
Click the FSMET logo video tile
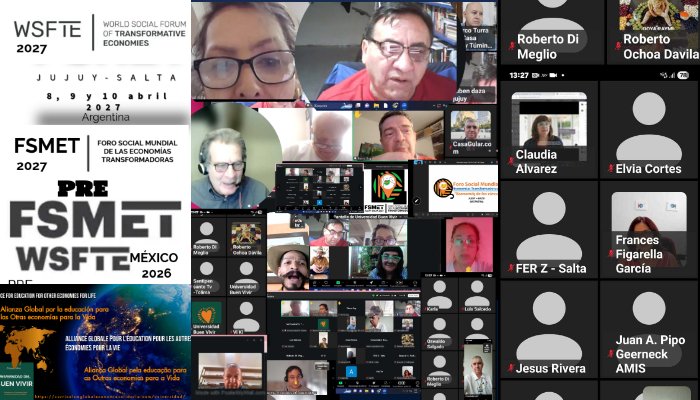pos(386,190)
